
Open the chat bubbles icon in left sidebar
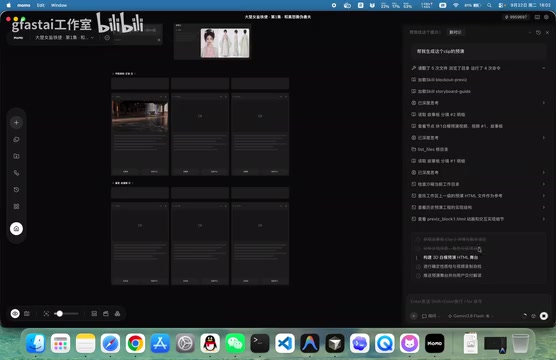16,139
